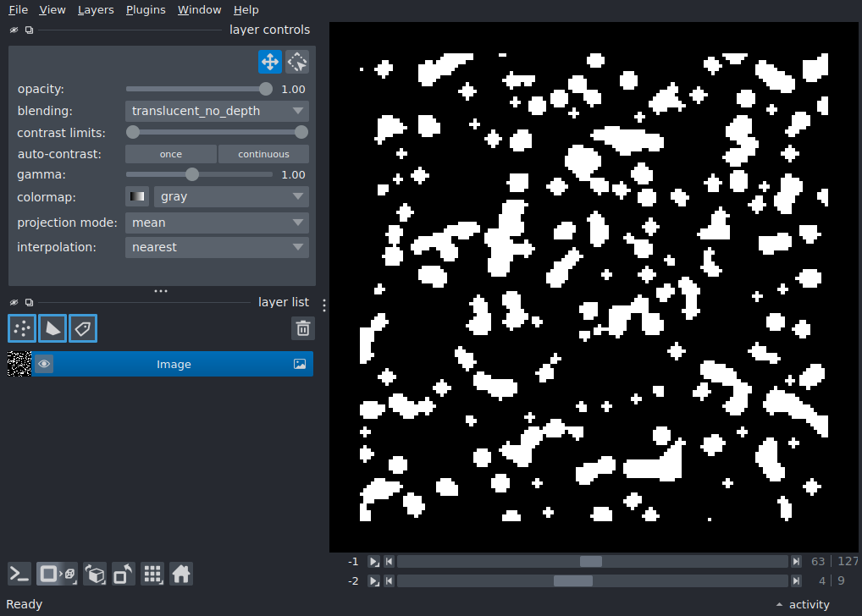Screen dimensions: 862x616
Task: Open the blending mode dropdown
Action: [x=217, y=111]
